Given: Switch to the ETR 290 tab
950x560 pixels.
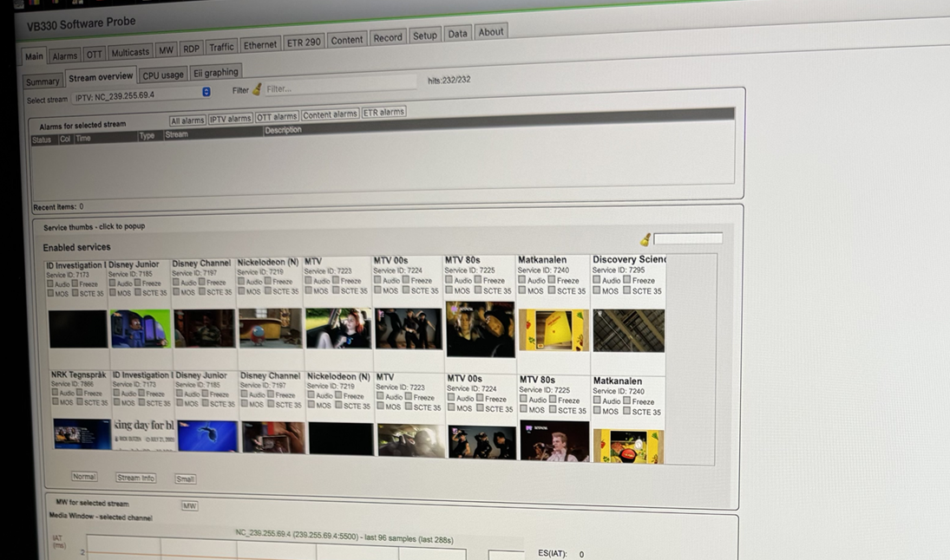Looking at the screenshot, I should point(302,42).
